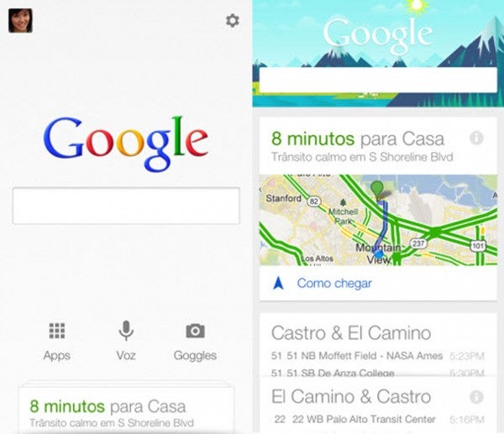Focus the main Google search box
This screenshot has width=504, height=434.
pyautogui.click(x=126, y=206)
